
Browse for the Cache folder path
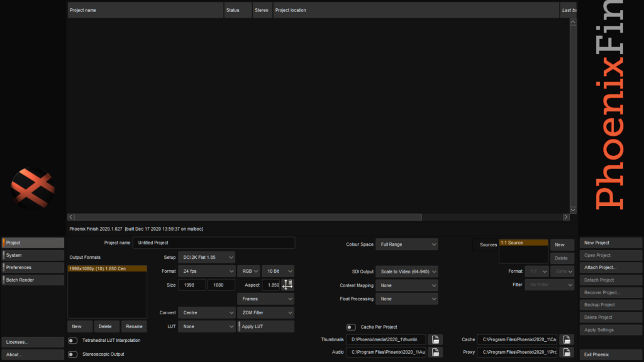(x=567, y=339)
